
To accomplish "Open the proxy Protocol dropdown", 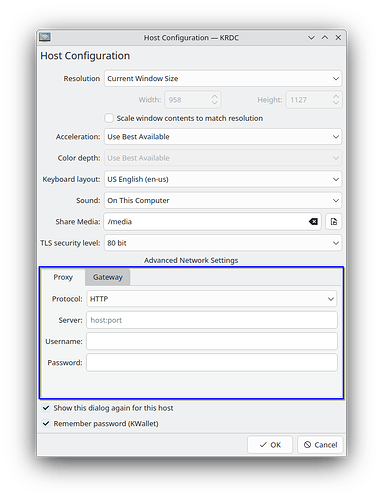I will pyautogui.click(x=212, y=299).
